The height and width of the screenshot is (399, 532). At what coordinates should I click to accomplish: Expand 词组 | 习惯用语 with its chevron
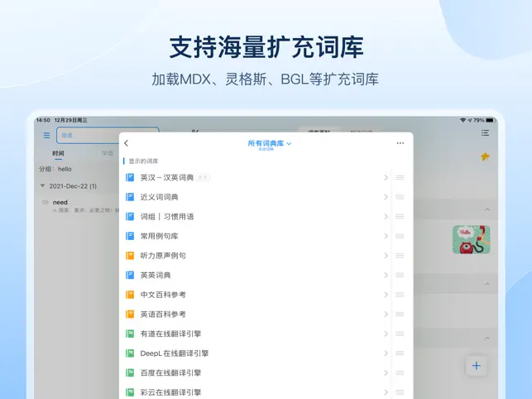(x=386, y=217)
